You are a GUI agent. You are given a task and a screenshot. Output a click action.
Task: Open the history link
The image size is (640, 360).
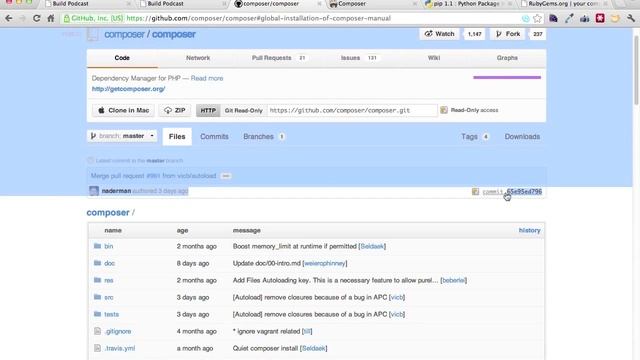tap(529, 230)
